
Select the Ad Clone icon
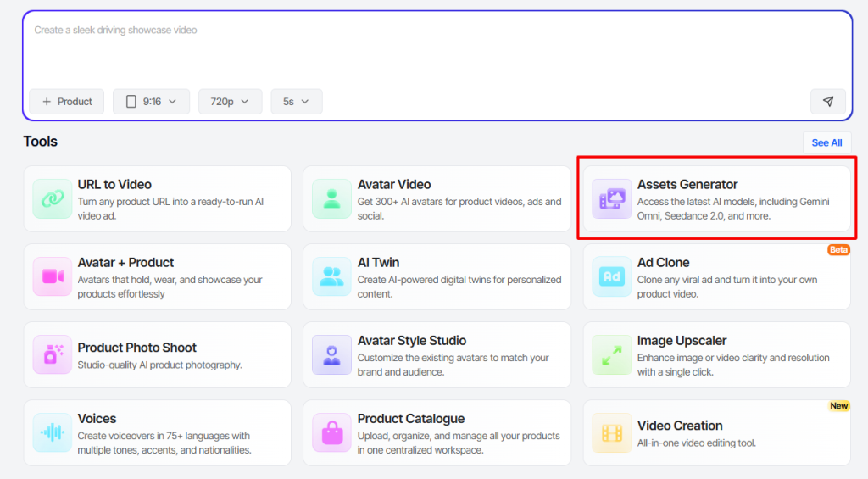pyautogui.click(x=612, y=277)
